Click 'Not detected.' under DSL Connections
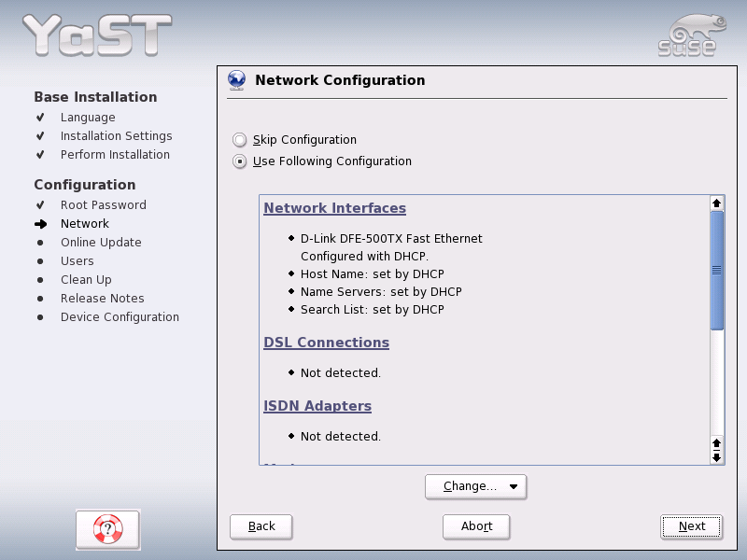 click(341, 372)
